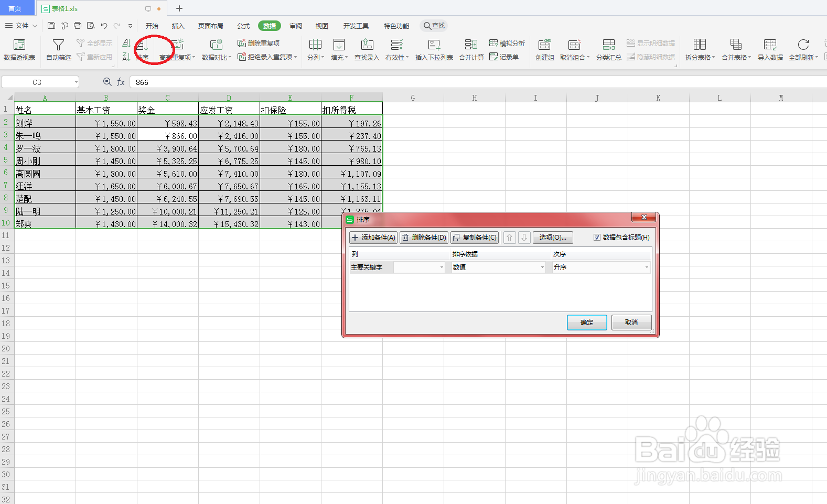827x504 pixels.
Task: Open 模拟分析 what-if analysis
Action: pos(507,44)
